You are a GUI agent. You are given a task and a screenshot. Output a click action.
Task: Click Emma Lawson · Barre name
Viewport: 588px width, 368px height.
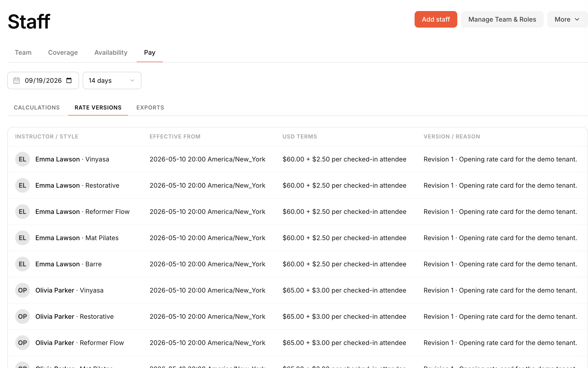pos(68,264)
